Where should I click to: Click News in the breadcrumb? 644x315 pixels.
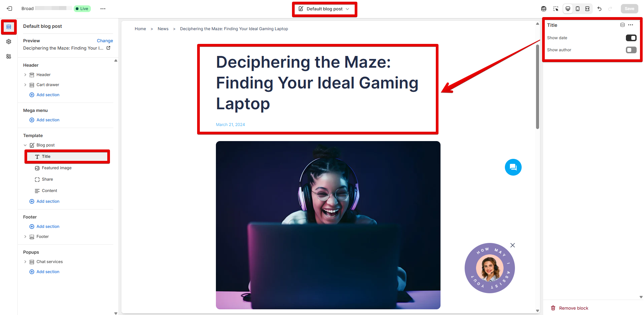(163, 29)
